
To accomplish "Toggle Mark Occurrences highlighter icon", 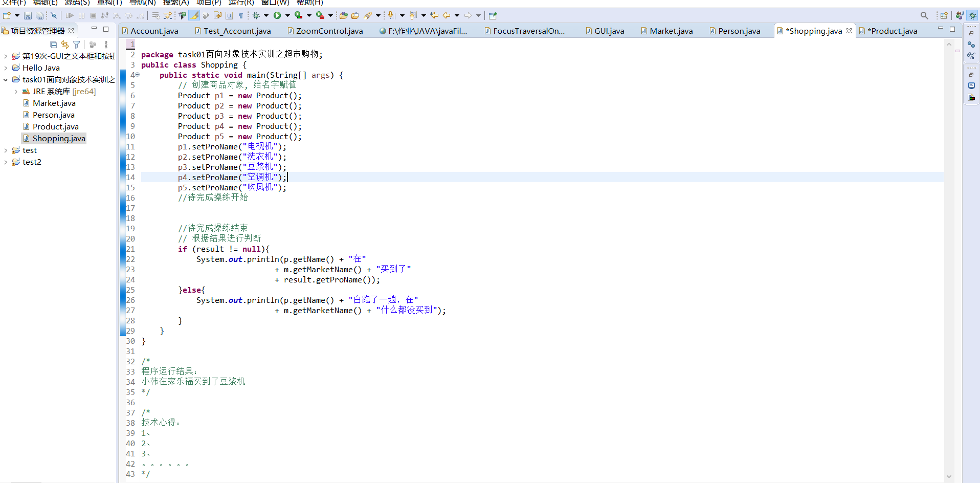I will pos(194,15).
